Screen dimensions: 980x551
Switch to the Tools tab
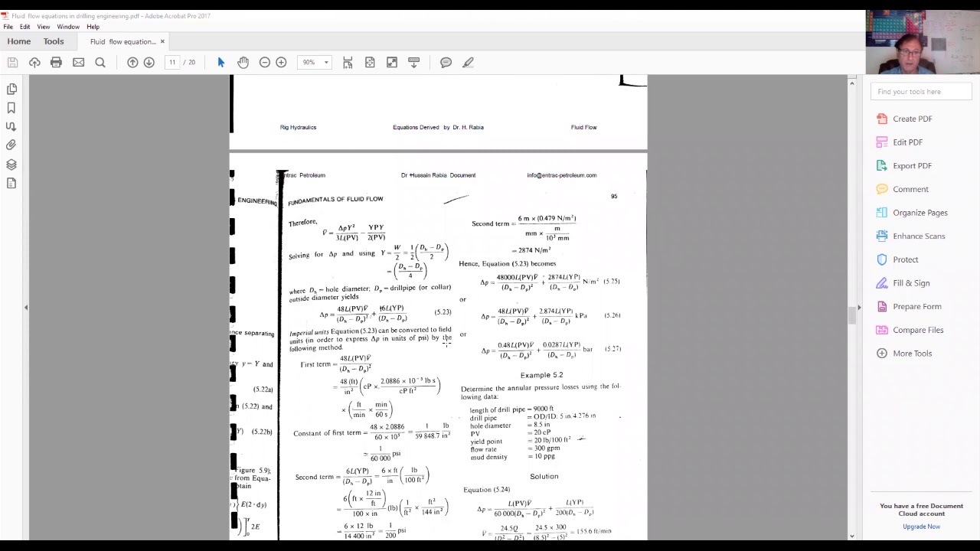[x=54, y=41]
